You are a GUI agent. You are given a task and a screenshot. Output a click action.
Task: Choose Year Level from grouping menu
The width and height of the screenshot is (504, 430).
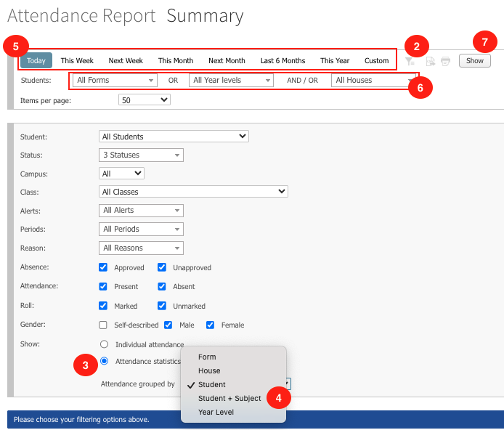pos(216,412)
